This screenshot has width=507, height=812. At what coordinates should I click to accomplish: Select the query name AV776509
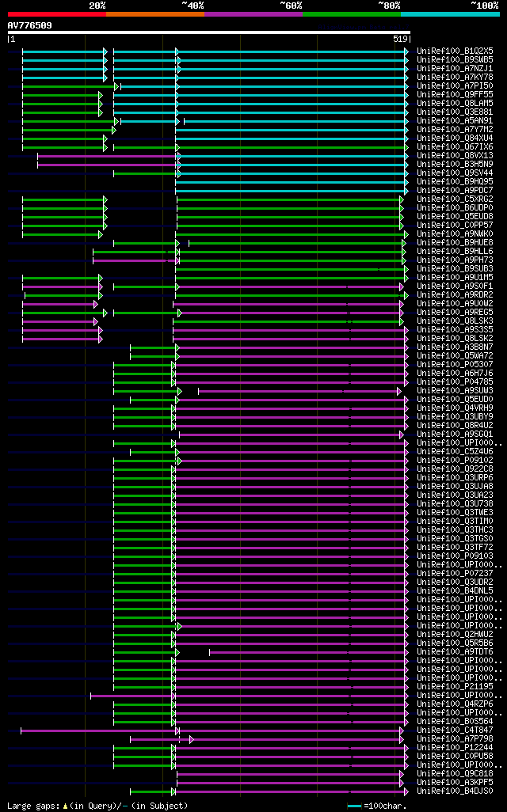tap(29, 25)
